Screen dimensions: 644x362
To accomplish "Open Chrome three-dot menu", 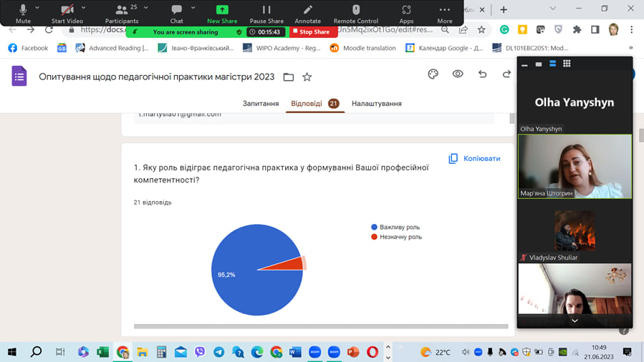I will tap(632, 29).
